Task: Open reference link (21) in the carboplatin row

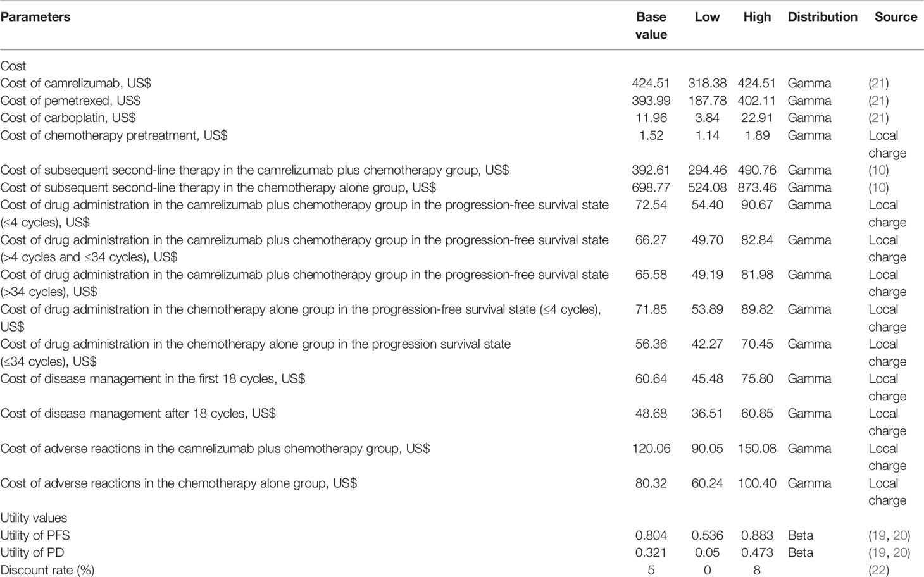Action: pos(878,118)
